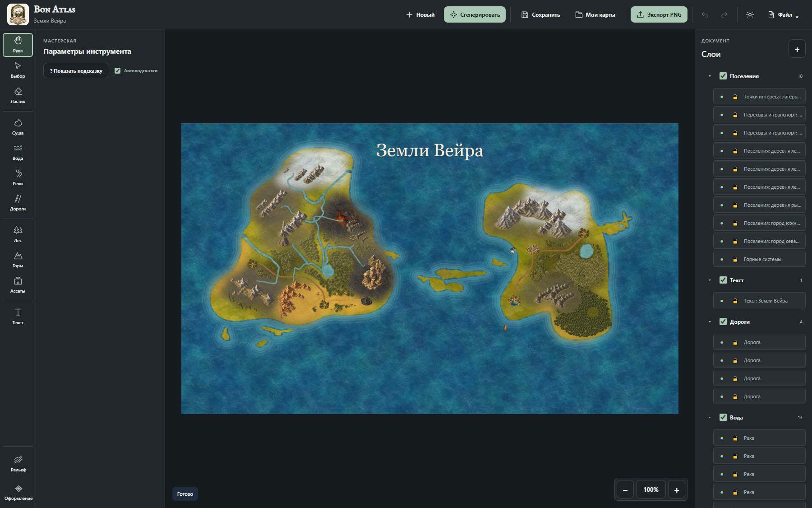Viewport: 812px width, 508px height.
Task: Toggle the Автоподсказки checkbox
Action: pyautogui.click(x=117, y=70)
